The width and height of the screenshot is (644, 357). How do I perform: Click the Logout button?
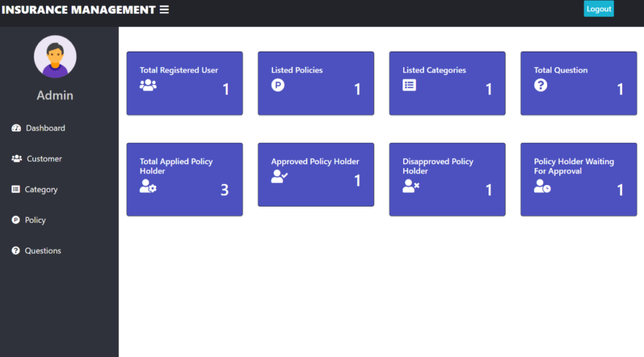tap(599, 9)
